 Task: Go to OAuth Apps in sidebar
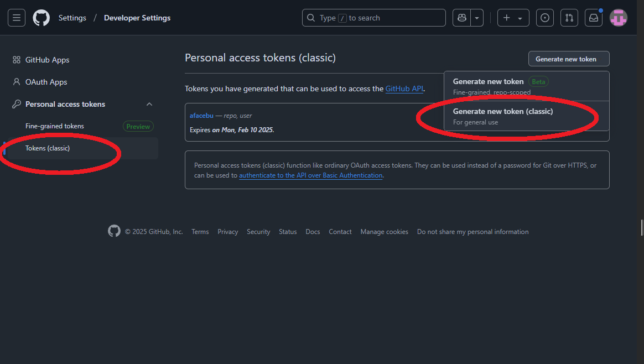pos(46,82)
